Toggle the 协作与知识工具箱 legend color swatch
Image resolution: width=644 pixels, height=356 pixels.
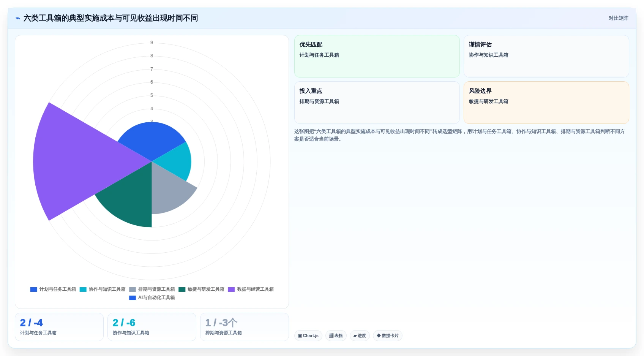point(83,290)
